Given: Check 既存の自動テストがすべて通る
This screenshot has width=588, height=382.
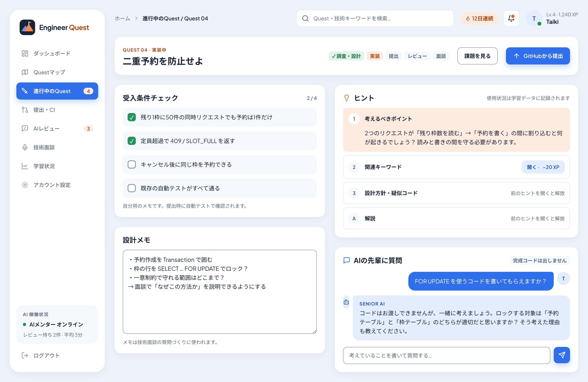Looking at the screenshot, I should click(x=131, y=188).
